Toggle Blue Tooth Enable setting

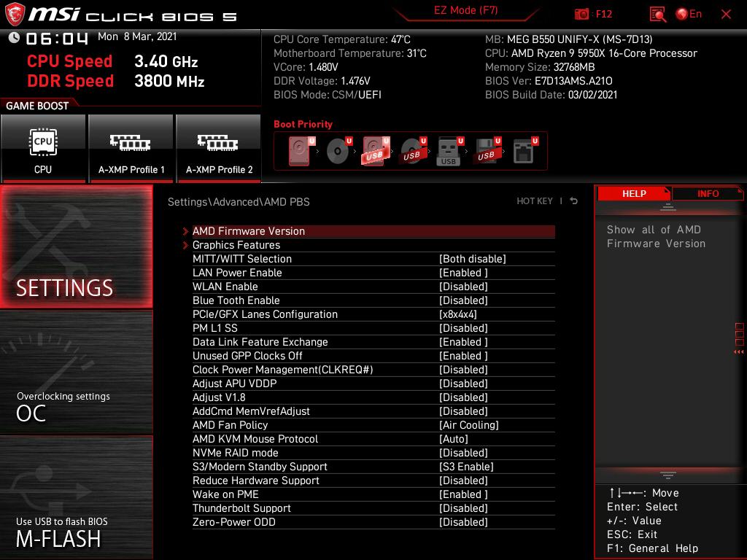[373, 300]
